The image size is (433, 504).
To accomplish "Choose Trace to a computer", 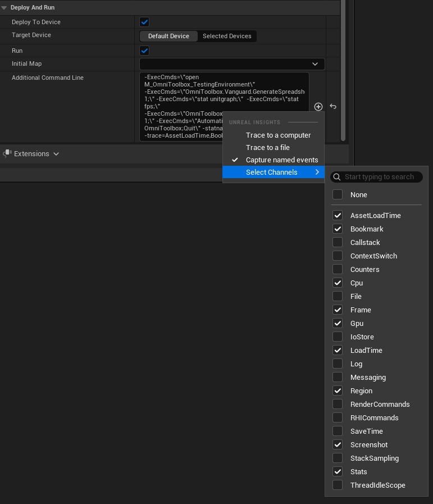I will click(x=278, y=135).
